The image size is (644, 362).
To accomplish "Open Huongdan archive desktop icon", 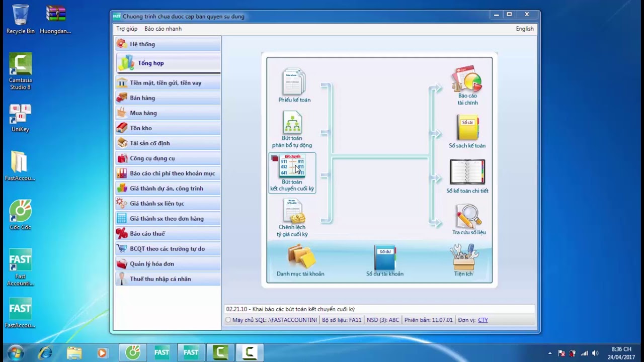I will pos(55,19).
